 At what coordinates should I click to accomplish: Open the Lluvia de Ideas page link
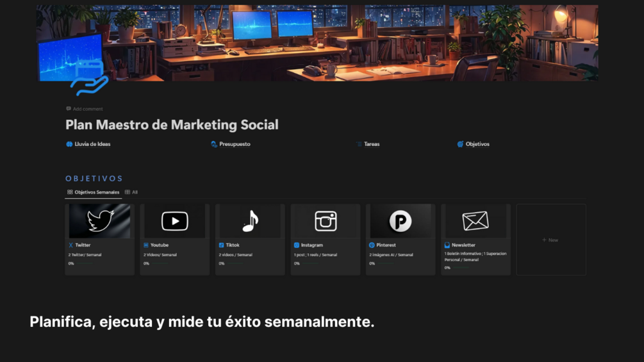point(92,144)
